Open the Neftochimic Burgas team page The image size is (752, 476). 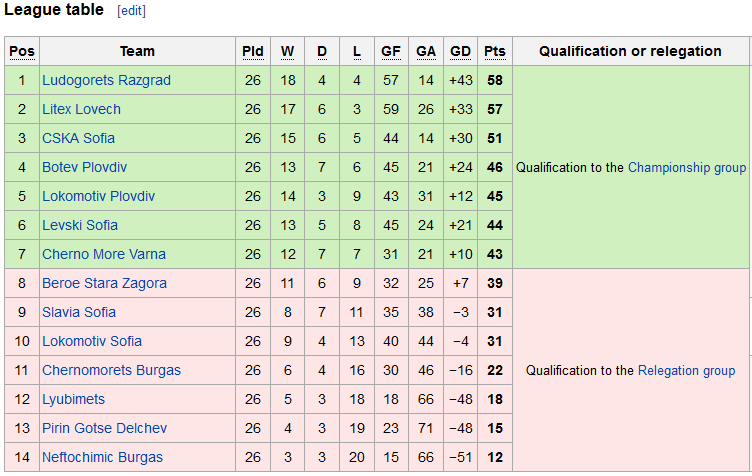(x=103, y=457)
